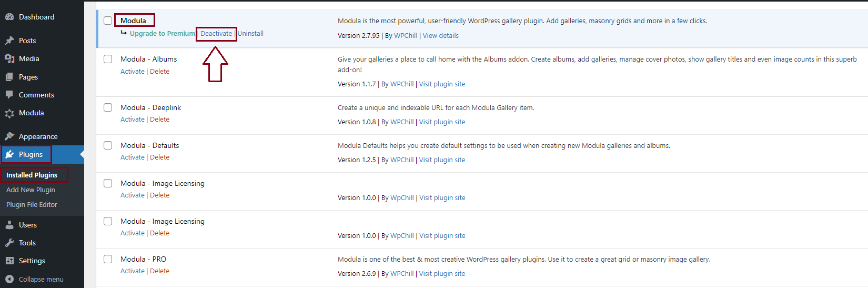The image size is (868, 288).
Task: Collapse the admin sidebar menu
Action: click(35, 279)
